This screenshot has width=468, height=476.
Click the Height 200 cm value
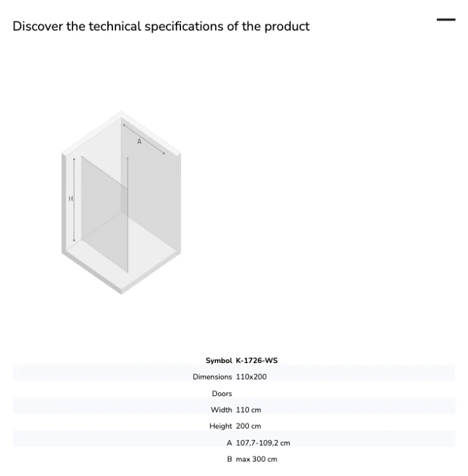click(x=248, y=426)
